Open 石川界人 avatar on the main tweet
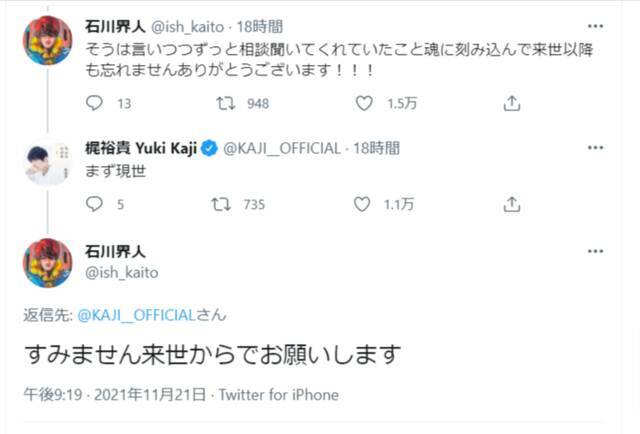This screenshot has width=640, height=434. [47, 263]
